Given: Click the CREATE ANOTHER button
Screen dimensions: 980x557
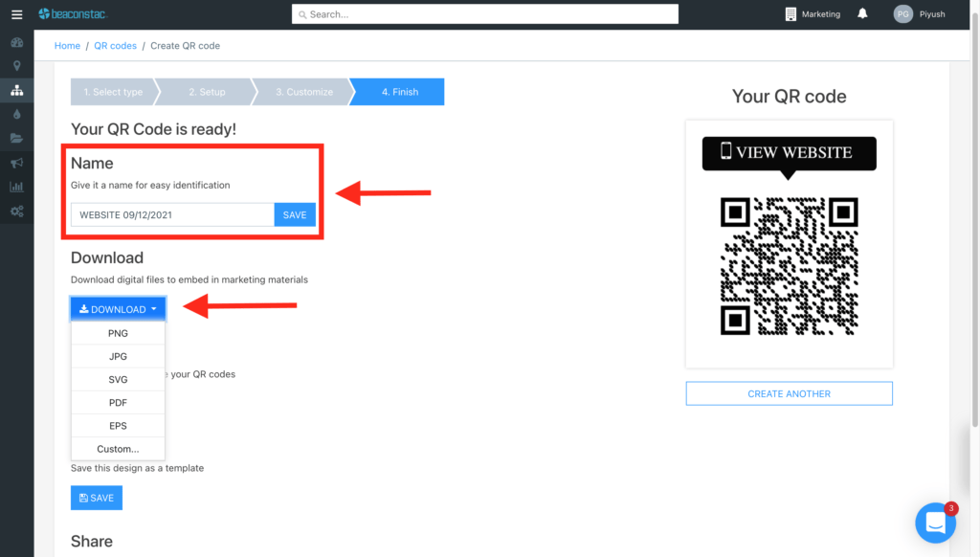Looking at the screenshot, I should coord(789,393).
